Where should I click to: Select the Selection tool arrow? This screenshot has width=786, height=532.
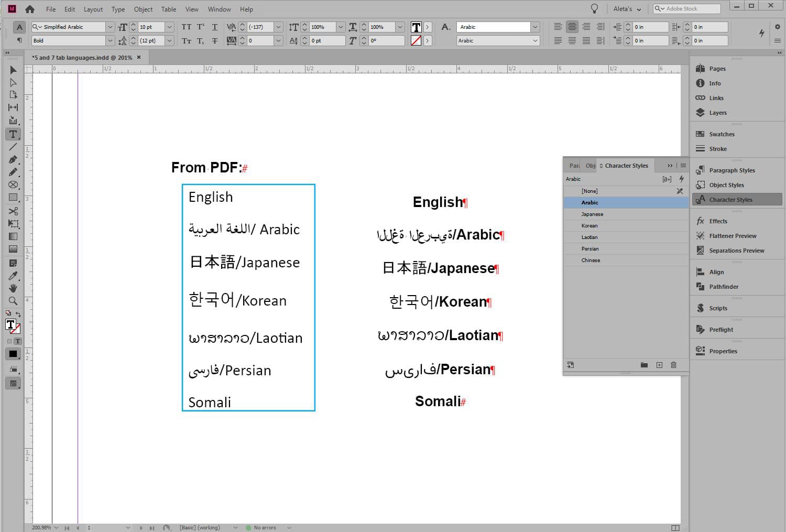click(13, 70)
